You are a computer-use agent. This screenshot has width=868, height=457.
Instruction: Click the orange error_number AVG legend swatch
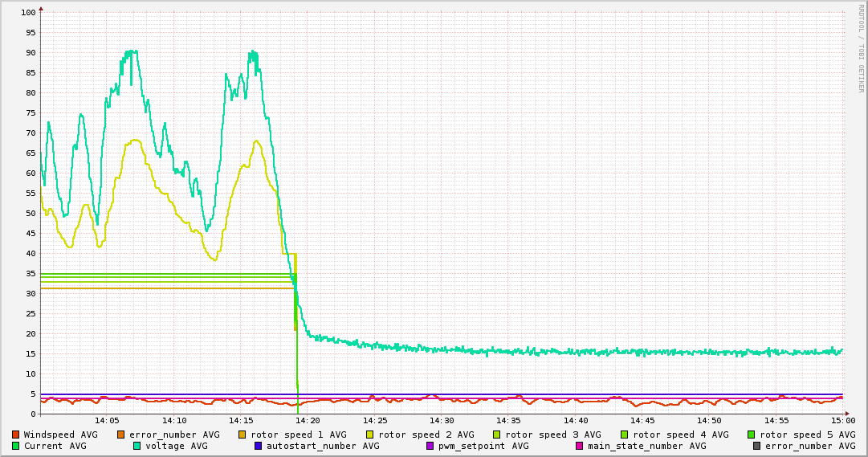point(121,435)
